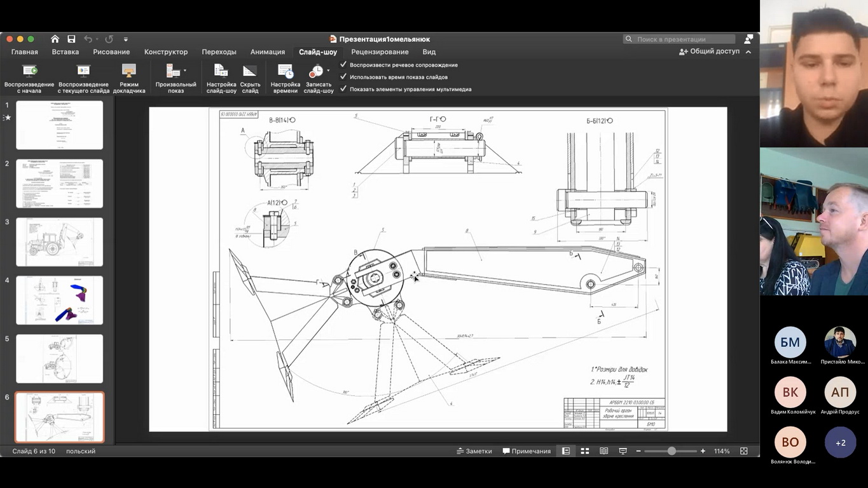The width and height of the screenshot is (868, 488).
Task: Toggle 'Показать элементы управления мультимедиа' checkbox
Action: pos(343,88)
